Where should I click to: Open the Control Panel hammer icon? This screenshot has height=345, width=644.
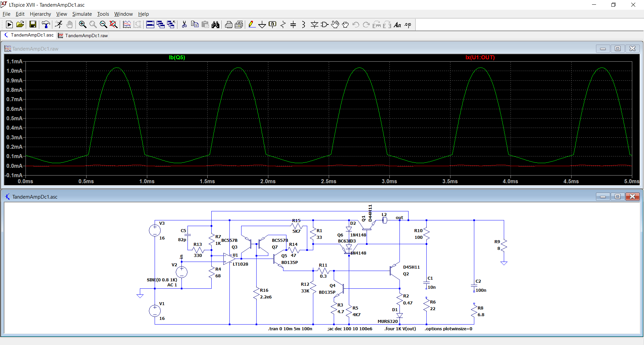tap(46, 24)
